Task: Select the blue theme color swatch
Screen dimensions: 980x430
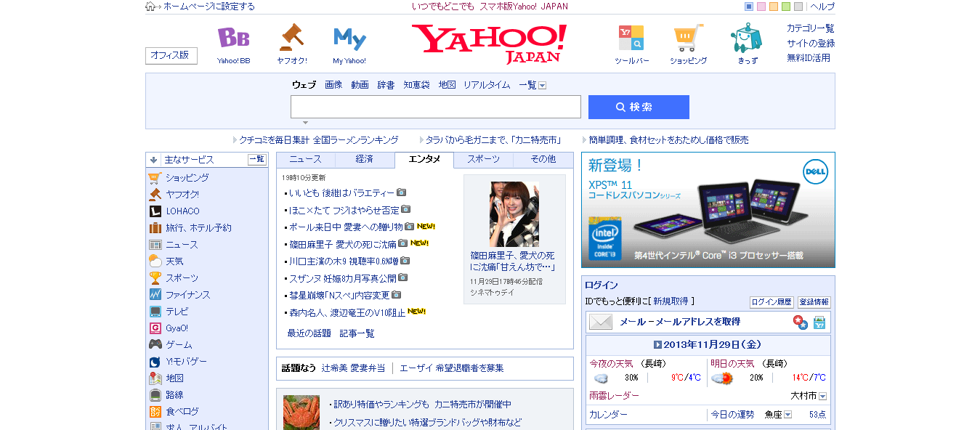Action: [x=749, y=7]
